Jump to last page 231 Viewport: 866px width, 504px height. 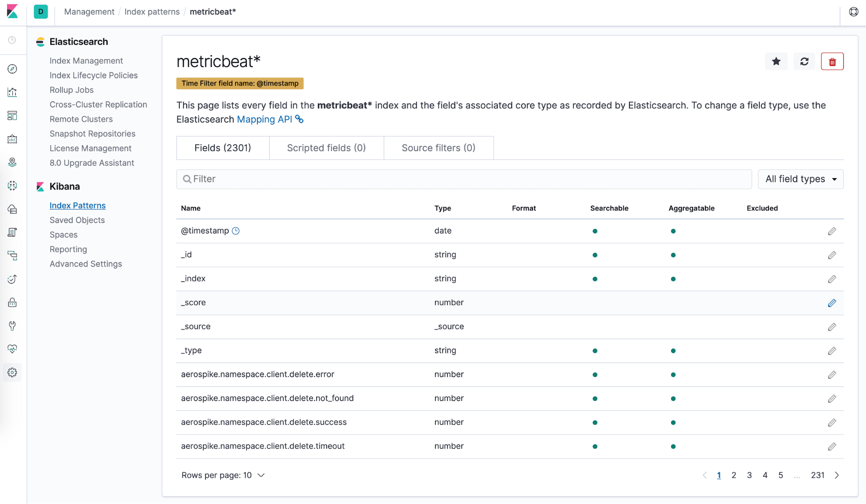pos(818,475)
